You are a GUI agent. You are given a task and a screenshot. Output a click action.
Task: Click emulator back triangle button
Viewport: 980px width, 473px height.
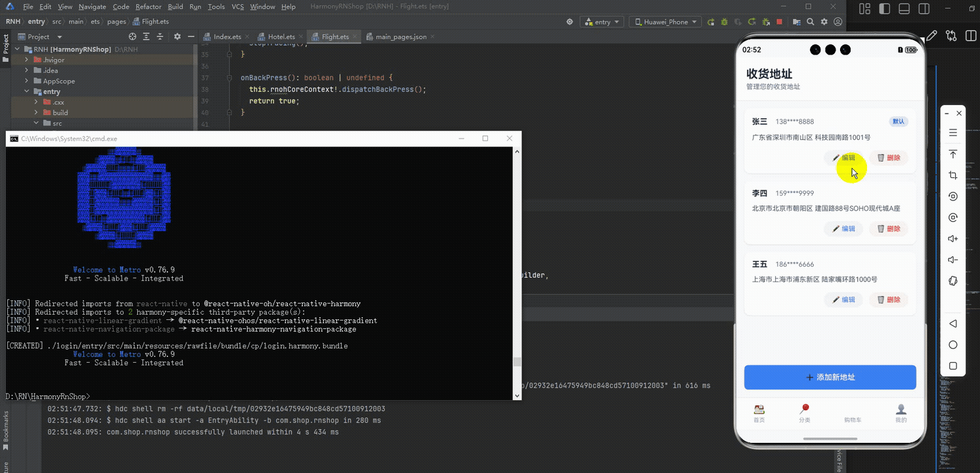953,324
